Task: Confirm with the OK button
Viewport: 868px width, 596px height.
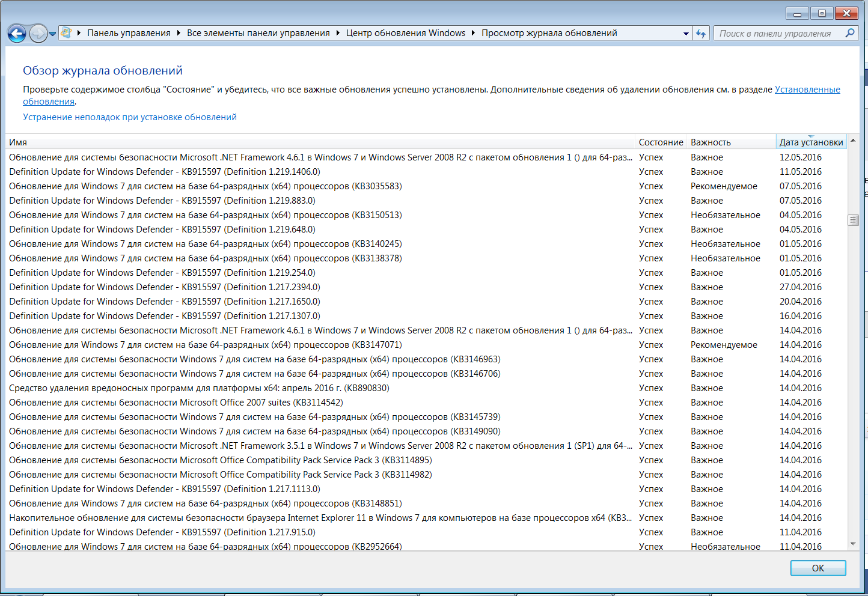Action: pos(818,568)
